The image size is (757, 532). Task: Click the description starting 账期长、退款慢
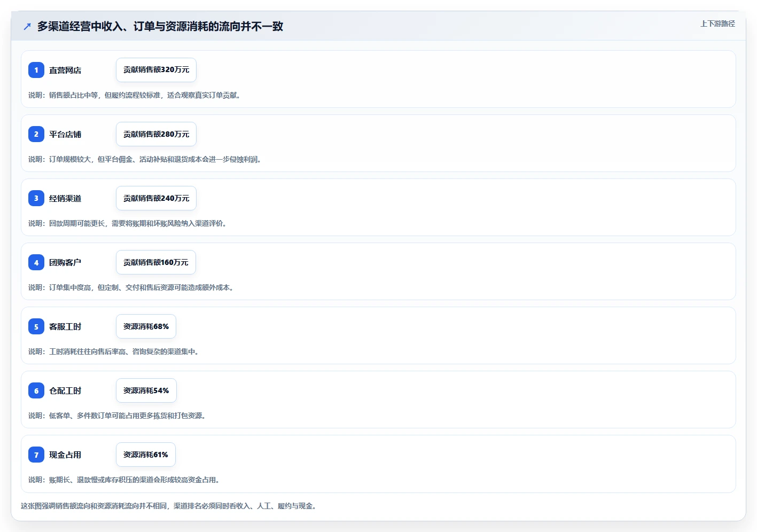pos(125,480)
